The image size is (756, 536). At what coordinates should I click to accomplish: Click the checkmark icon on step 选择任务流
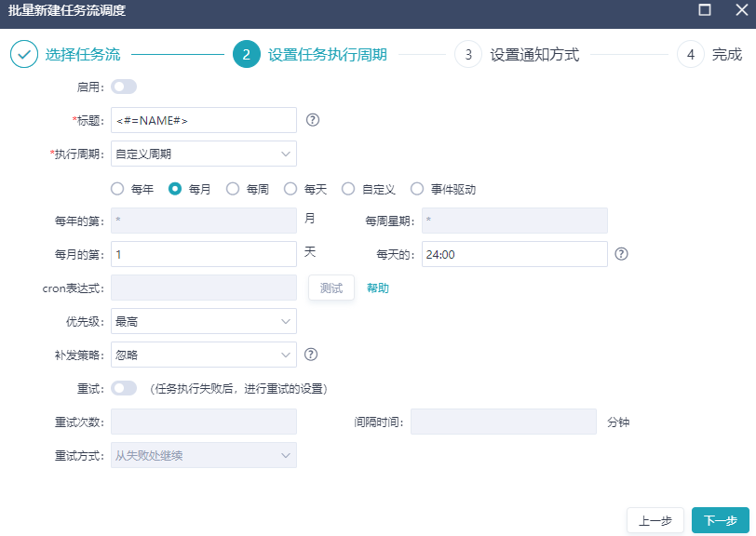click(x=24, y=54)
